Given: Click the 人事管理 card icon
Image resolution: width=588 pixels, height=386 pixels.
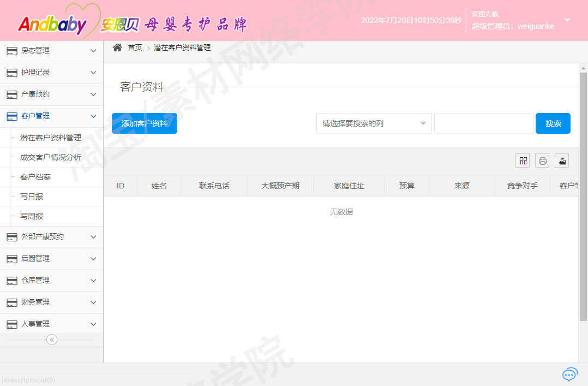Looking at the screenshot, I should click(x=12, y=324).
